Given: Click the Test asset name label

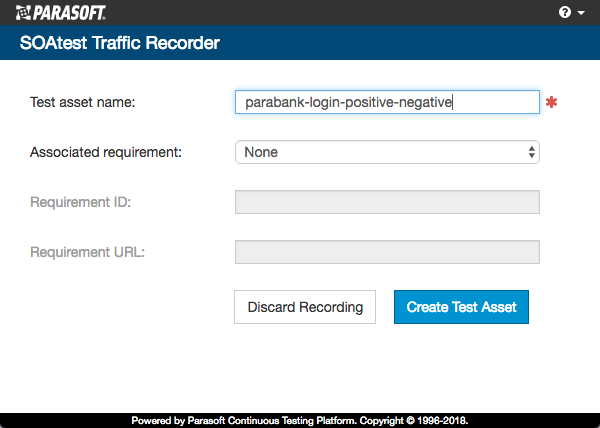Looking at the screenshot, I should pyautogui.click(x=83, y=103).
